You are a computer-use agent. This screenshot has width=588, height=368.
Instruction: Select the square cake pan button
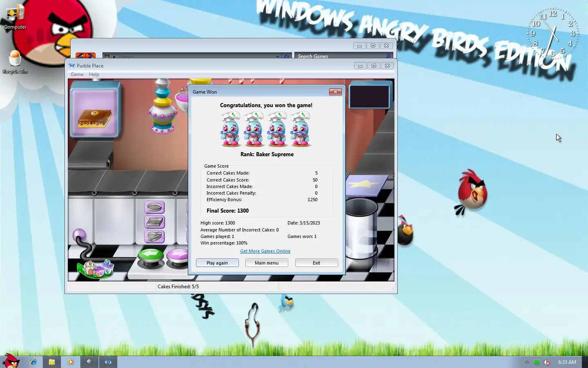pyautogui.click(x=154, y=222)
